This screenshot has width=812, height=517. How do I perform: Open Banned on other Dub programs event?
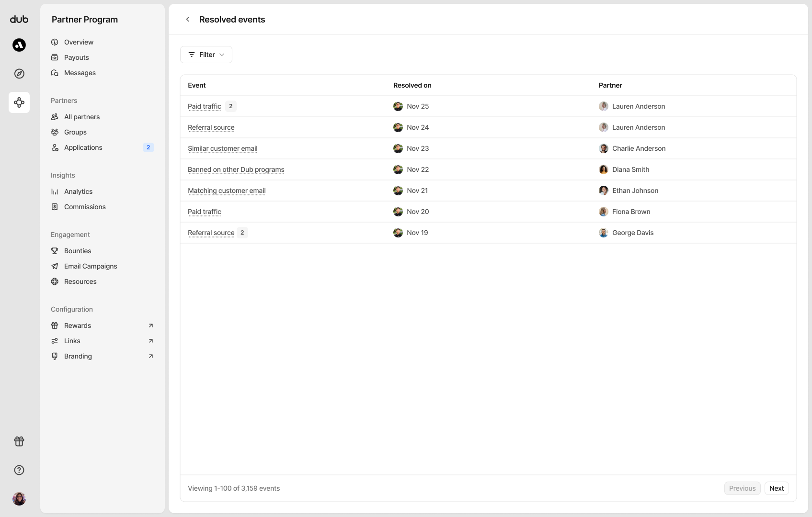pyautogui.click(x=236, y=169)
